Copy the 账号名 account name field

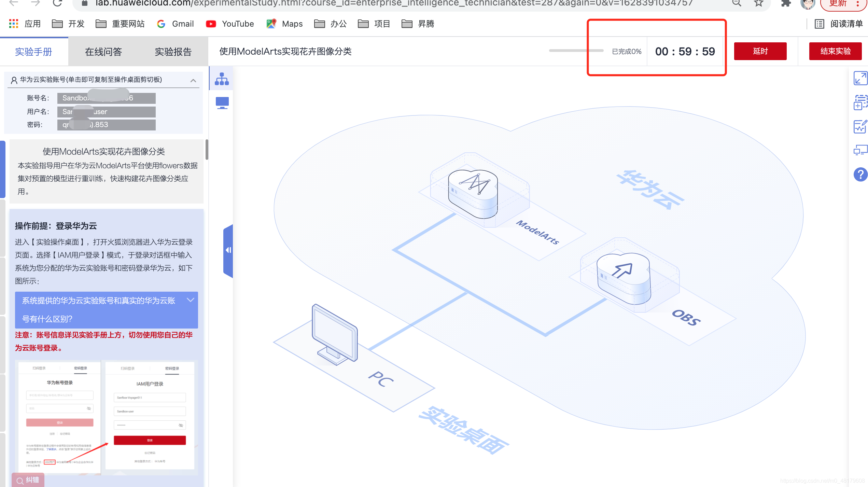(x=107, y=98)
